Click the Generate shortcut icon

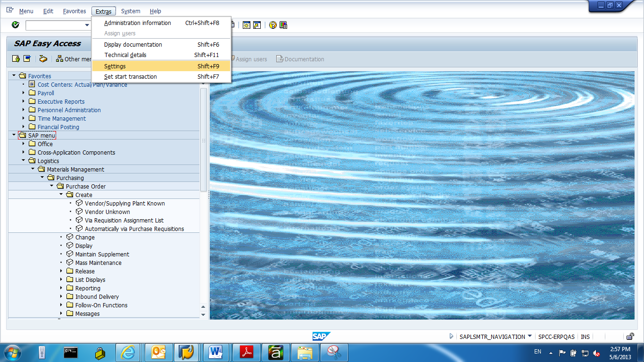256,25
